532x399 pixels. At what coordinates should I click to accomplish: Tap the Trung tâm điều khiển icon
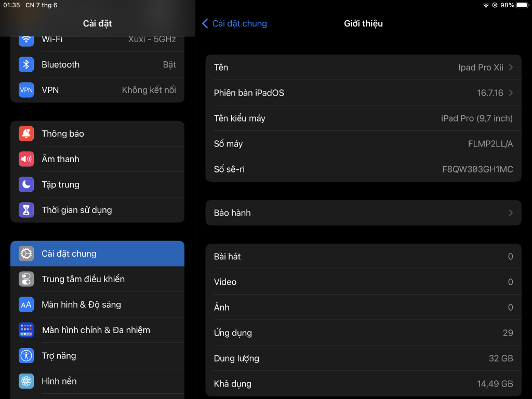[x=26, y=279]
